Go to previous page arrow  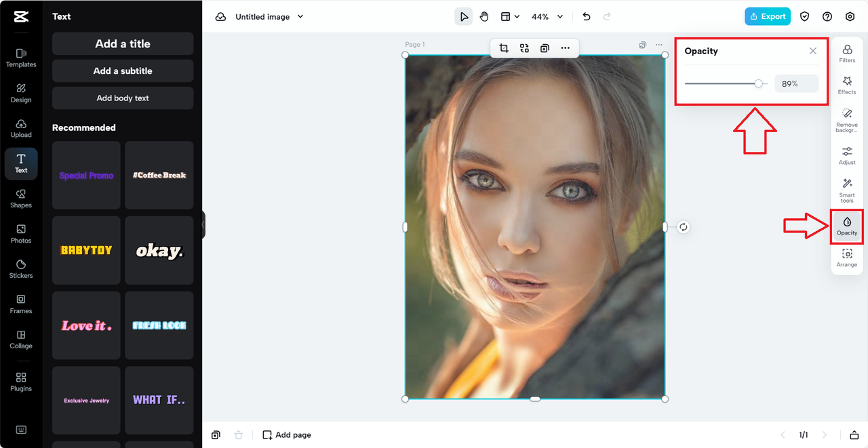tap(783, 435)
